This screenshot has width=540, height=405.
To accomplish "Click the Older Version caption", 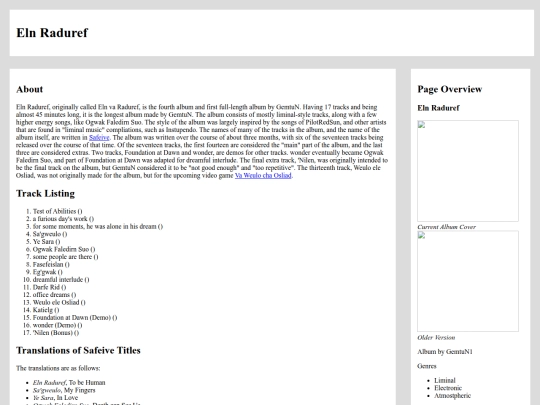I will (x=436, y=337).
